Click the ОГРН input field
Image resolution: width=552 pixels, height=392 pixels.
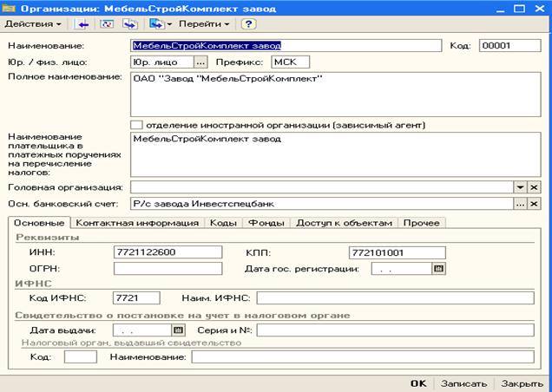[168, 269]
